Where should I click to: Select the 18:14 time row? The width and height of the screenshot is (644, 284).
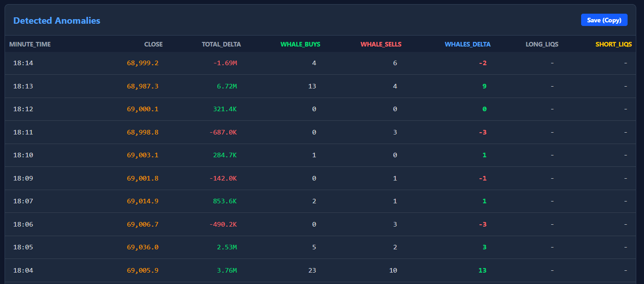[23, 63]
